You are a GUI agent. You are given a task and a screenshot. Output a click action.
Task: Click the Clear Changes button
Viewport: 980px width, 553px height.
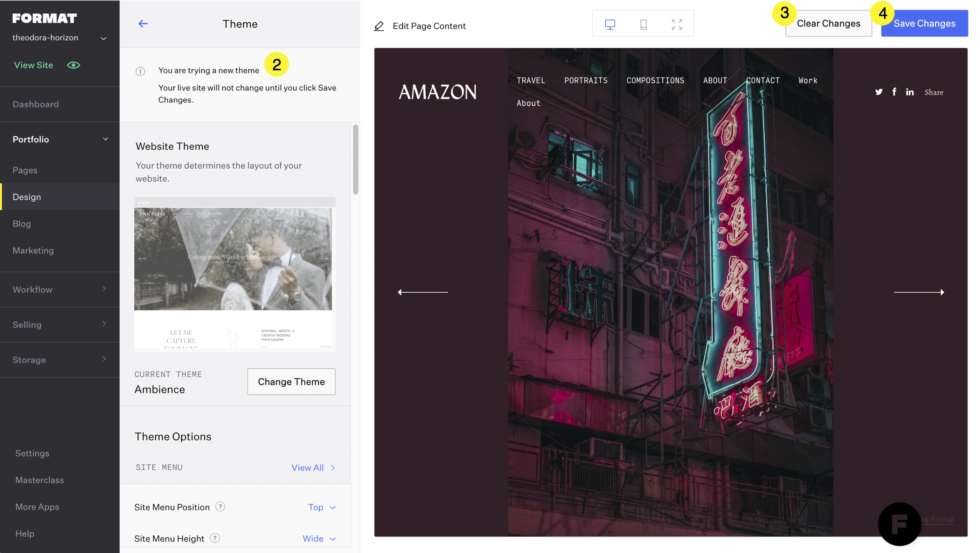coord(828,23)
